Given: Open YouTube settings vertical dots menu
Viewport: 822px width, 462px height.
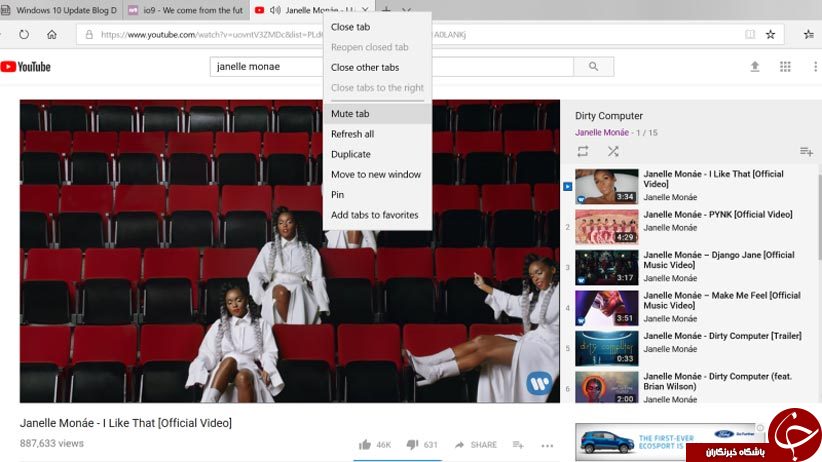Looking at the screenshot, I should (815, 67).
